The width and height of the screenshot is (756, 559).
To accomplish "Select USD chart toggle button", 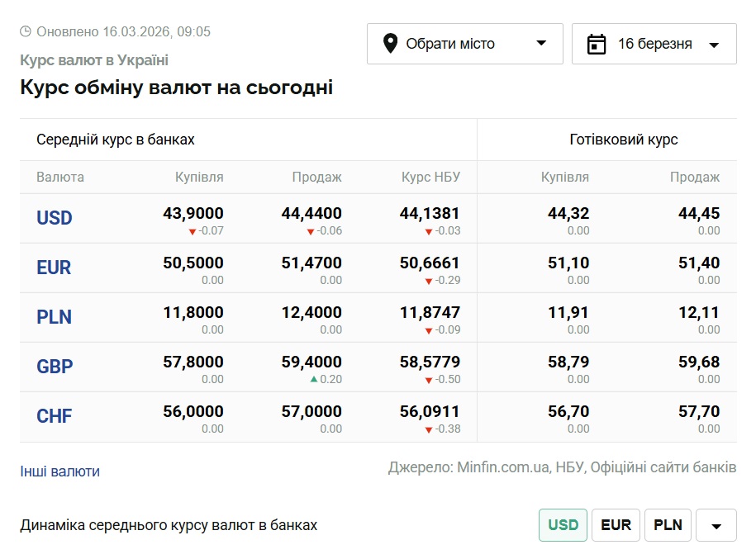I will pos(563,525).
